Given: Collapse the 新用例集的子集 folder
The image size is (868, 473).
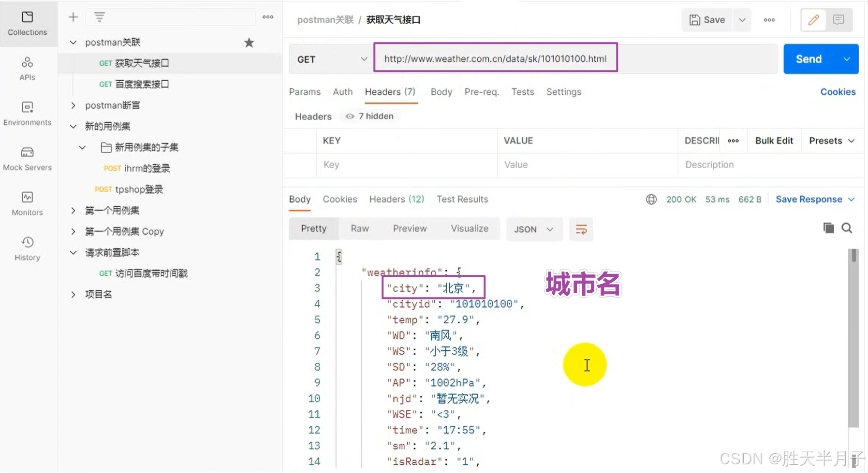Looking at the screenshot, I should (x=82, y=147).
